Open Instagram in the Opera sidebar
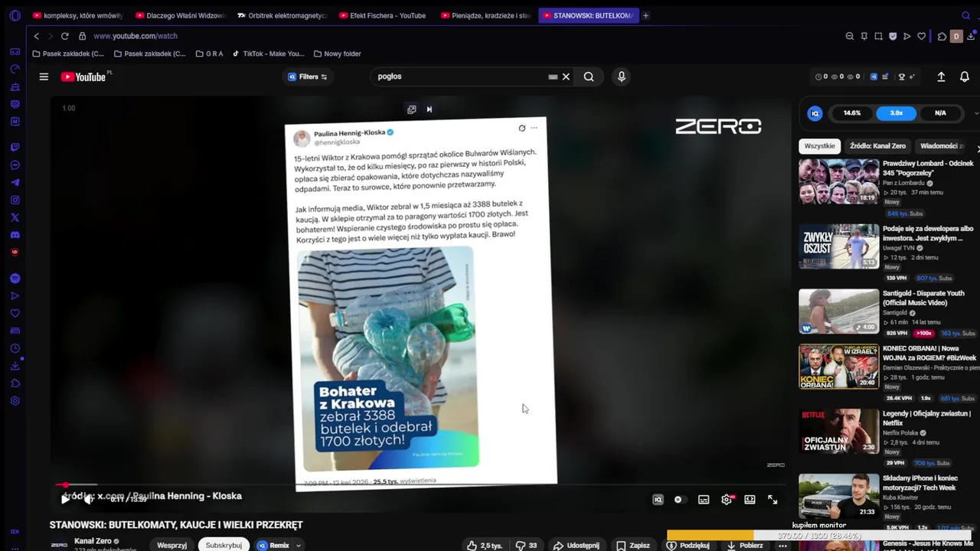Viewport: 980px width, 551px height. 15,200
